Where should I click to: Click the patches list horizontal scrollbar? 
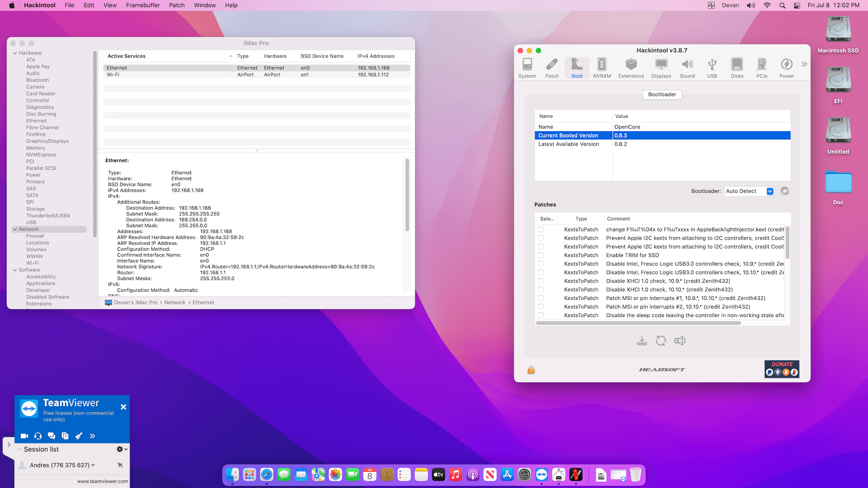(x=638, y=324)
